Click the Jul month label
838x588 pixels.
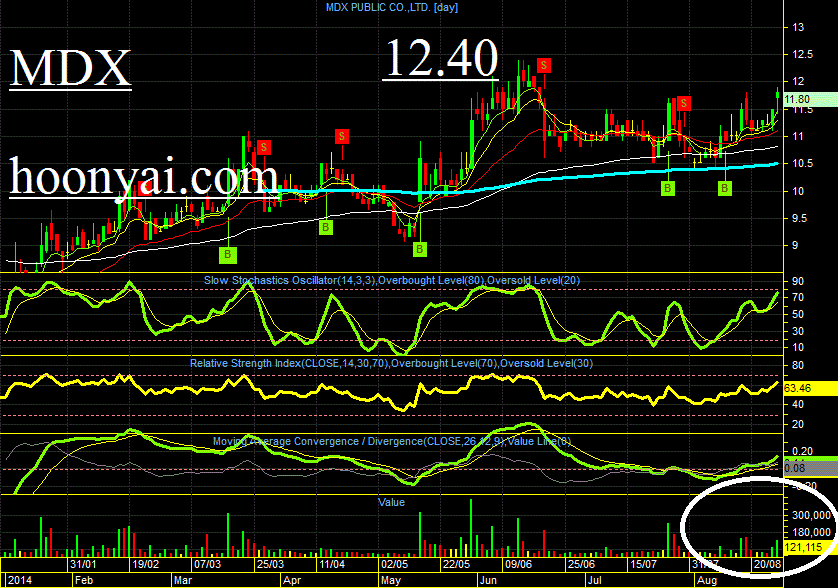pyautogui.click(x=594, y=581)
